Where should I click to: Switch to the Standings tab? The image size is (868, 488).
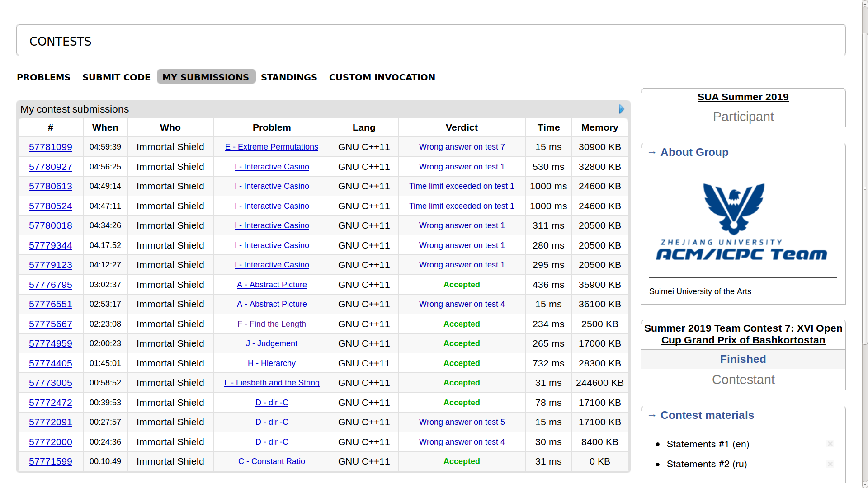(289, 77)
